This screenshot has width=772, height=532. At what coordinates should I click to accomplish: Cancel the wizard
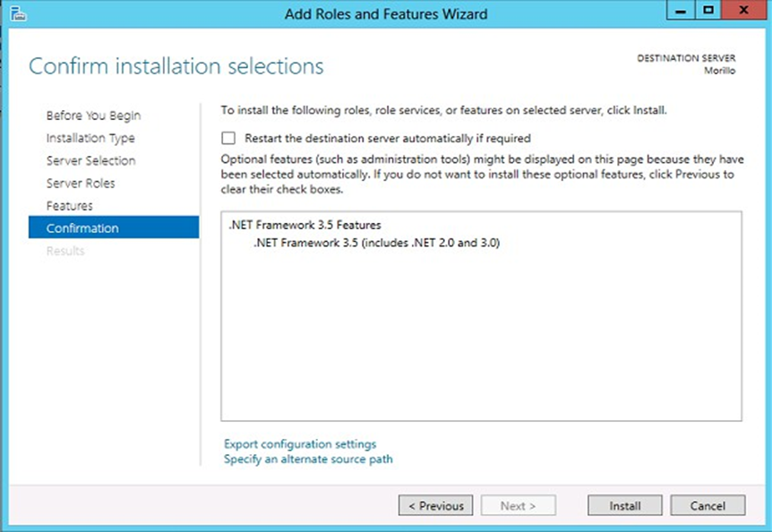pos(708,505)
